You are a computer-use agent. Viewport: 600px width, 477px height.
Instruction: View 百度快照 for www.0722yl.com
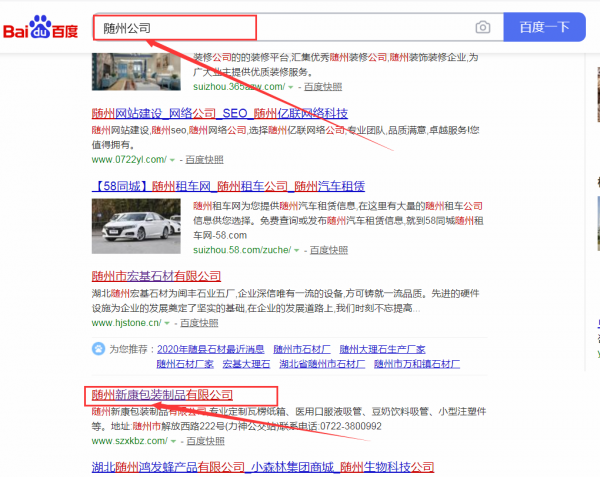[202, 160]
